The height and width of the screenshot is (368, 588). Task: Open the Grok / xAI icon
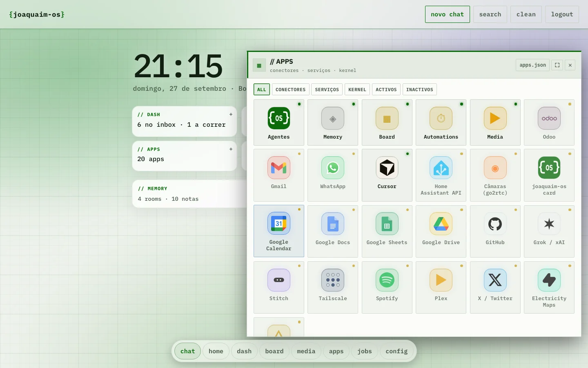pos(549,224)
